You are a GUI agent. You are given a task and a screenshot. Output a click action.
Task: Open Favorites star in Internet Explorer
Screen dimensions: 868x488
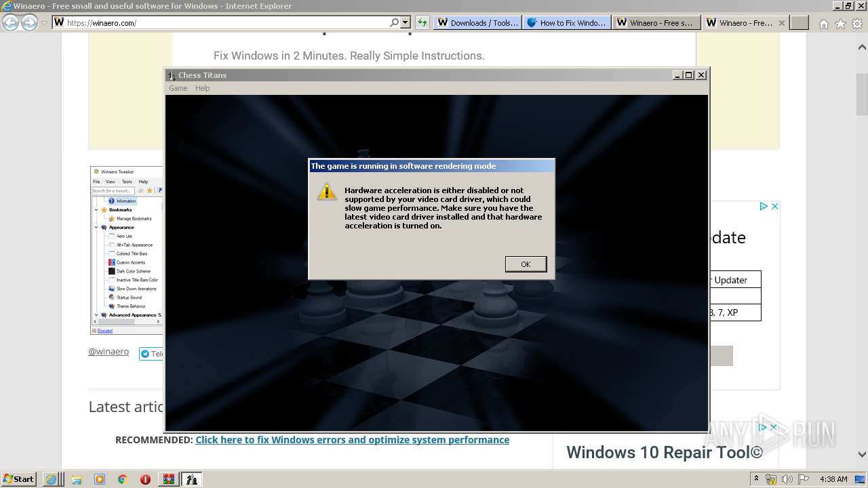click(x=840, y=23)
